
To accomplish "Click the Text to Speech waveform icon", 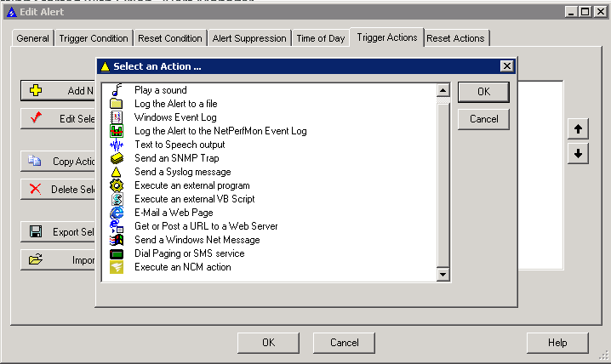I will point(116,145).
